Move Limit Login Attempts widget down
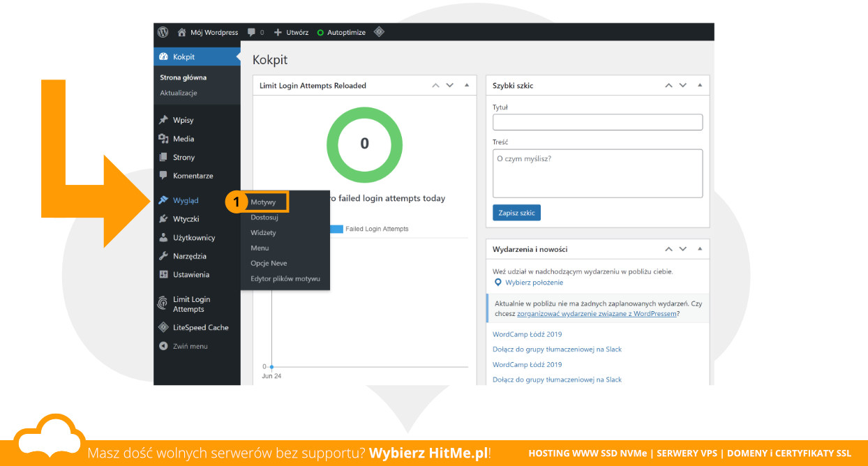The height and width of the screenshot is (466, 868). [449, 85]
